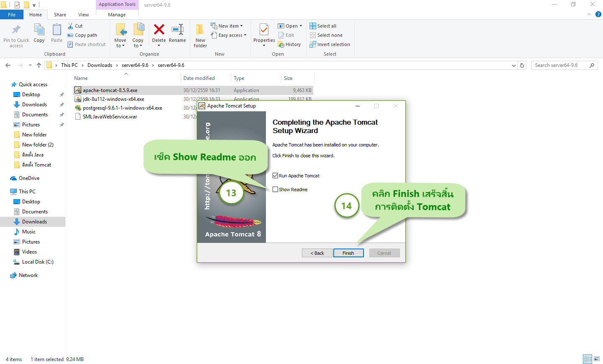Switch to the View ribbon tab
The height and width of the screenshot is (364, 603).
click(83, 15)
